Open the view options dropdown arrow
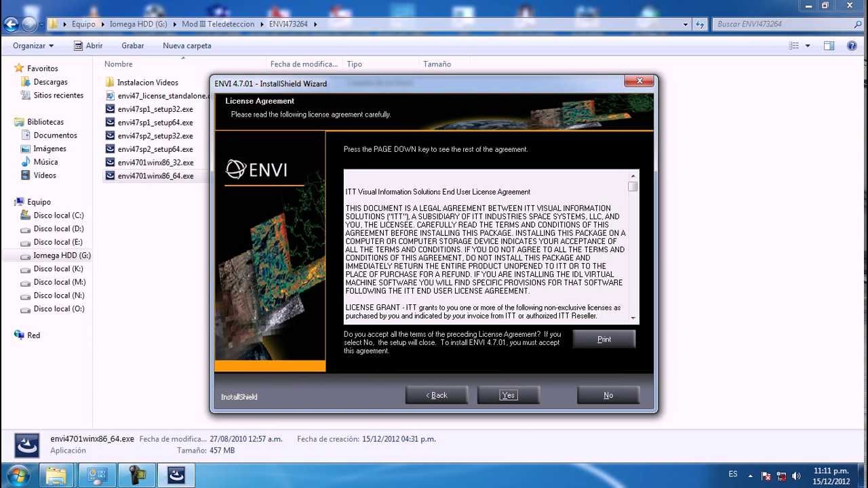The width and height of the screenshot is (868, 488). (x=807, y=46)
